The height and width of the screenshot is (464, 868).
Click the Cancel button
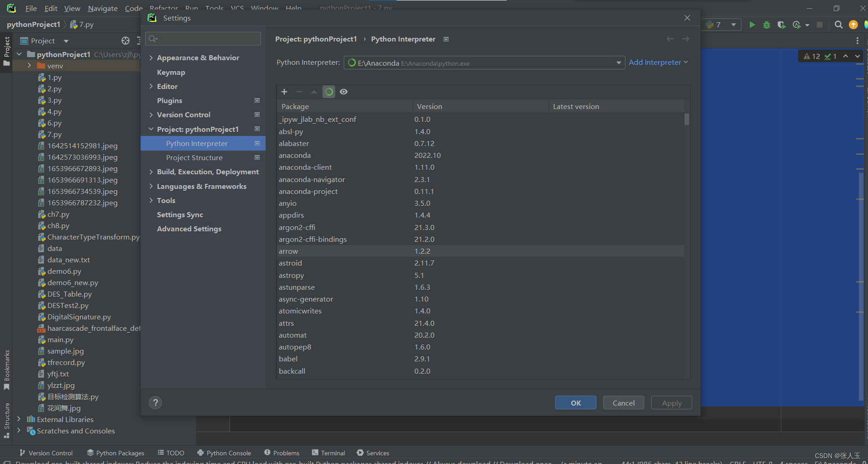pyautogui.click(x=624, y=403)
